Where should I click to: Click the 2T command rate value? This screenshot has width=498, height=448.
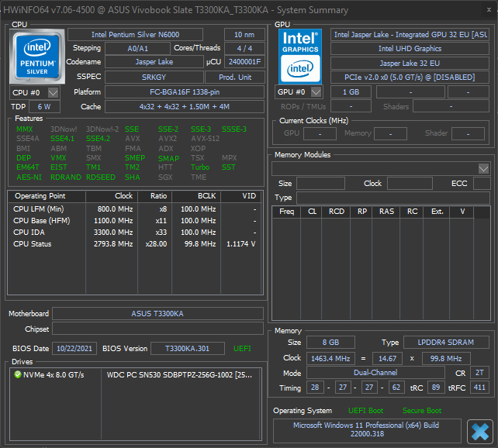pos(479,373)
